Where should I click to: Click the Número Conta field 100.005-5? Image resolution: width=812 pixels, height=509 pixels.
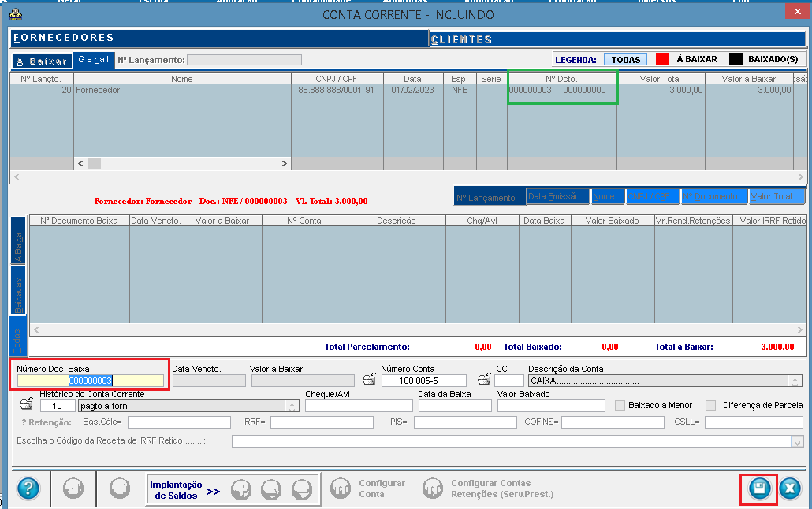(x=423, y=381)
